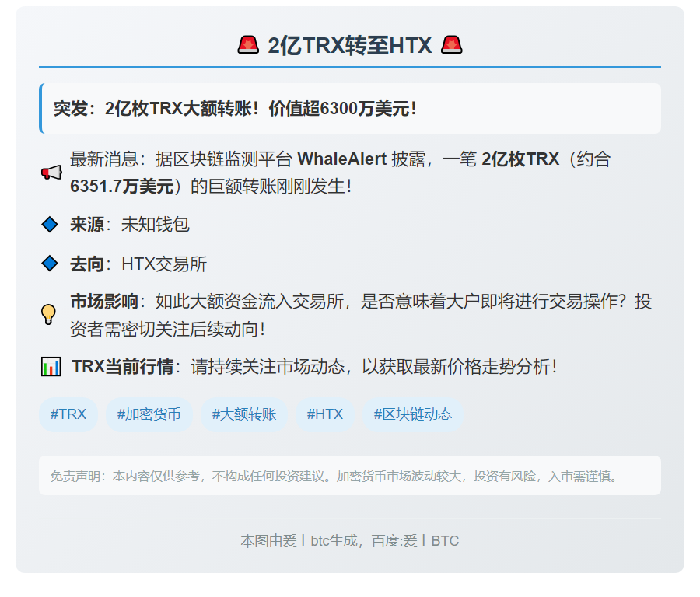The image size is (700, 597).
Task: Select the #TRX hashtag
Action: tap(68, 414)
